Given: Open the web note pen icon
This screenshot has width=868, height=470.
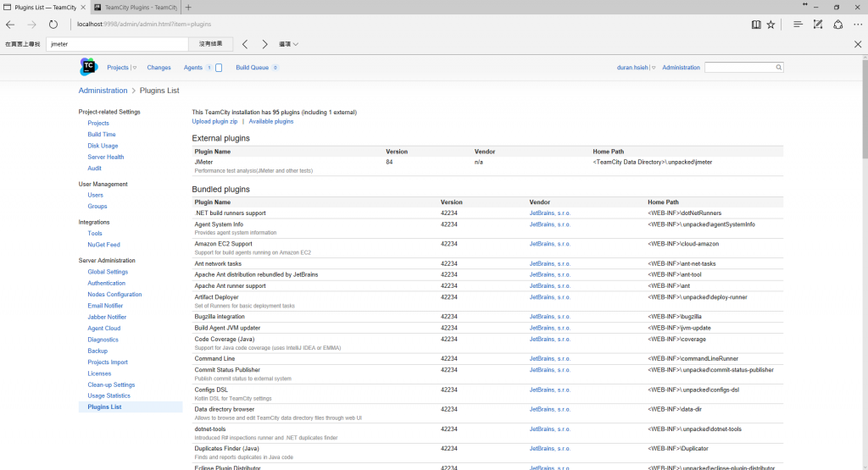Looking at the screenshot, I should pyautogui.click(x=818, y=25).
